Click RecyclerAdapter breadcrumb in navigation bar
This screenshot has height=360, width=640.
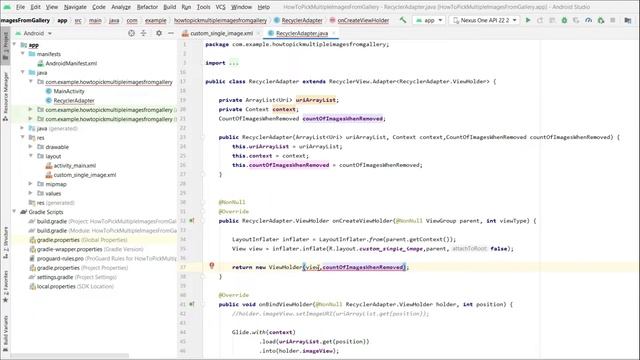(x=302, y=20)
